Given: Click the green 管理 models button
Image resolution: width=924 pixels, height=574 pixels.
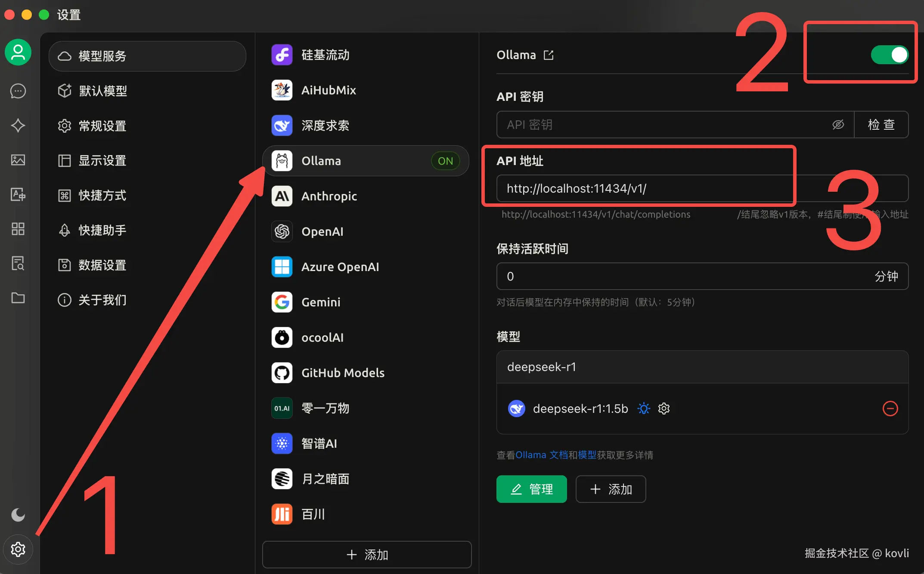Looking at the screenshot, I should (x=531, y=489).
